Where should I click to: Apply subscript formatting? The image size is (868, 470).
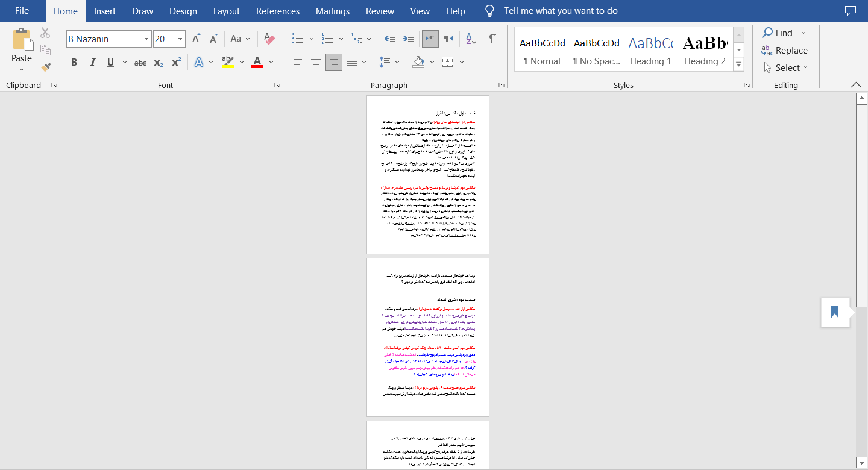[x=159, y=63]
